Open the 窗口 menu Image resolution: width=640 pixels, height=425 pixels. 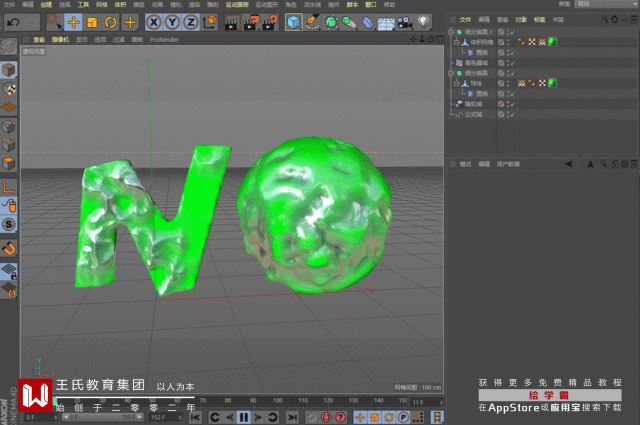pos(371,4)
